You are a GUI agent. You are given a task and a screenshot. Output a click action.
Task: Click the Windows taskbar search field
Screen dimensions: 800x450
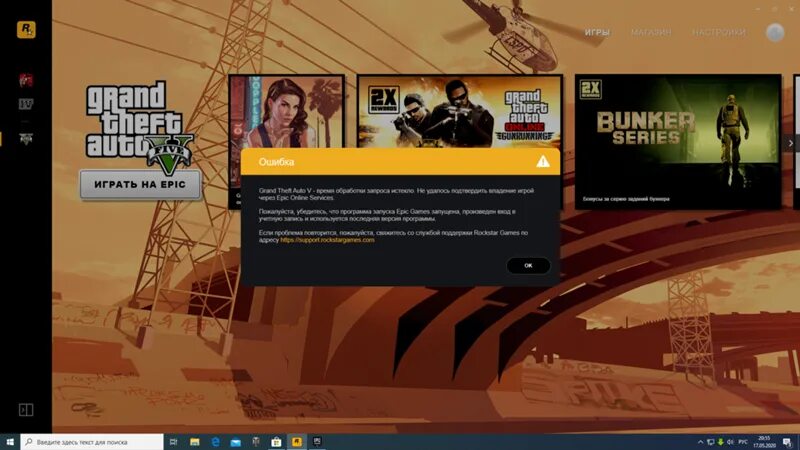pyautogui.click(x=92, y=442)
